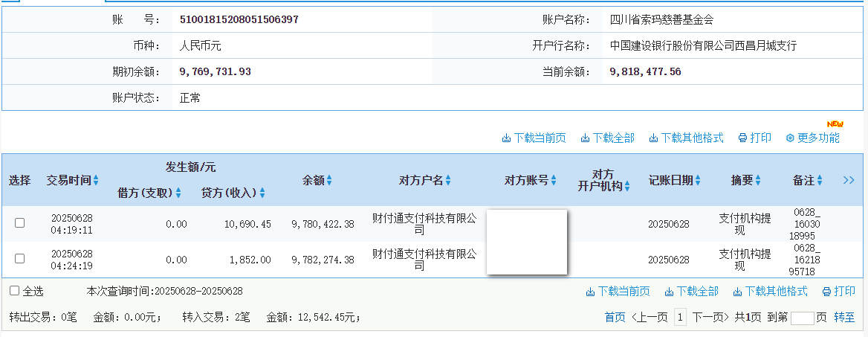
Task: Go to 下一页 next page
Action: point(710,318)
